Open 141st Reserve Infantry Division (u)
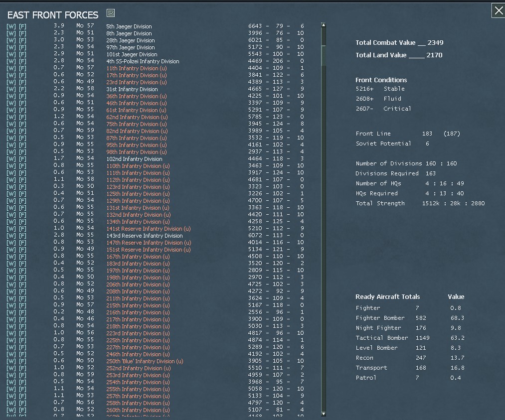This screenshot has height=420, width=505. click(x=149, y=229)
